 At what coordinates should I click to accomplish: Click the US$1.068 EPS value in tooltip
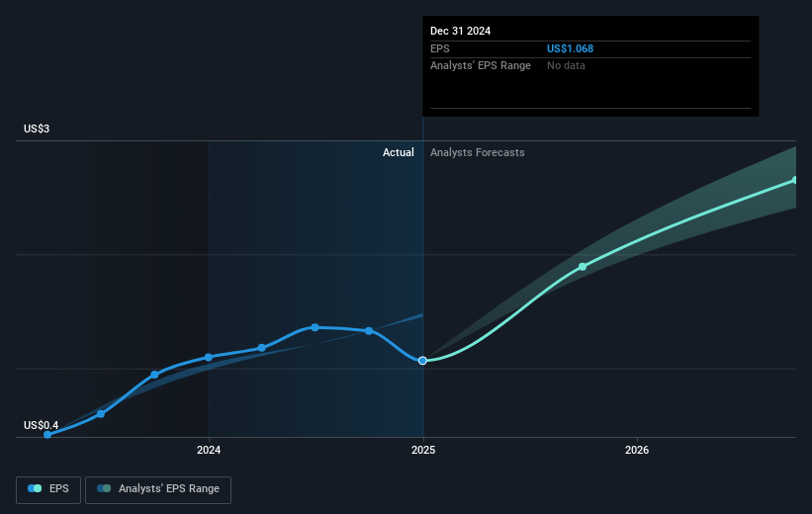(x=570, y=48)
